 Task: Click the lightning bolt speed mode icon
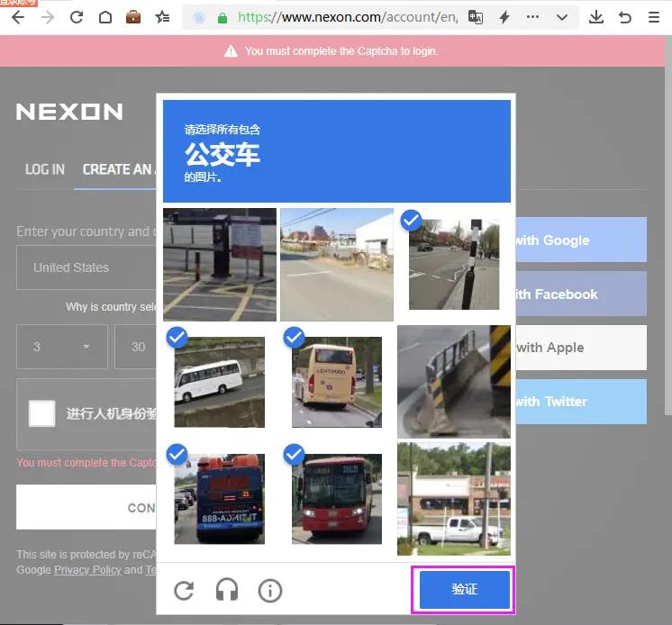point(504,17)
